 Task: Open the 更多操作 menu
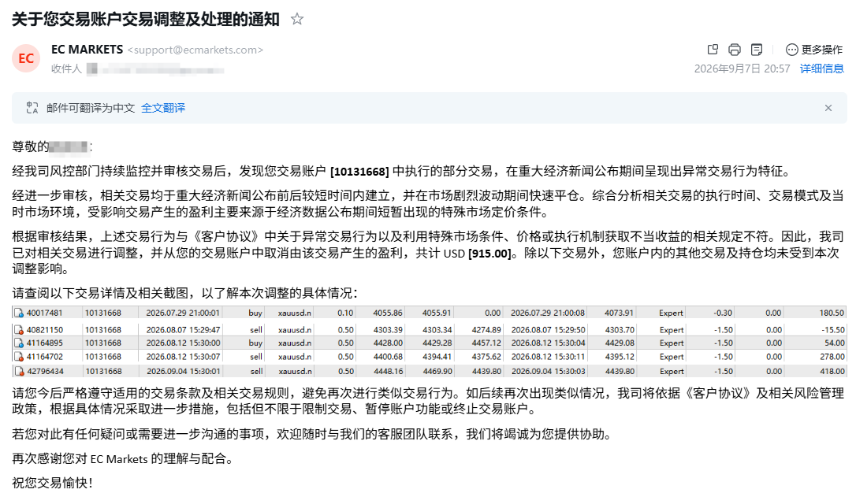coord(814,50)
